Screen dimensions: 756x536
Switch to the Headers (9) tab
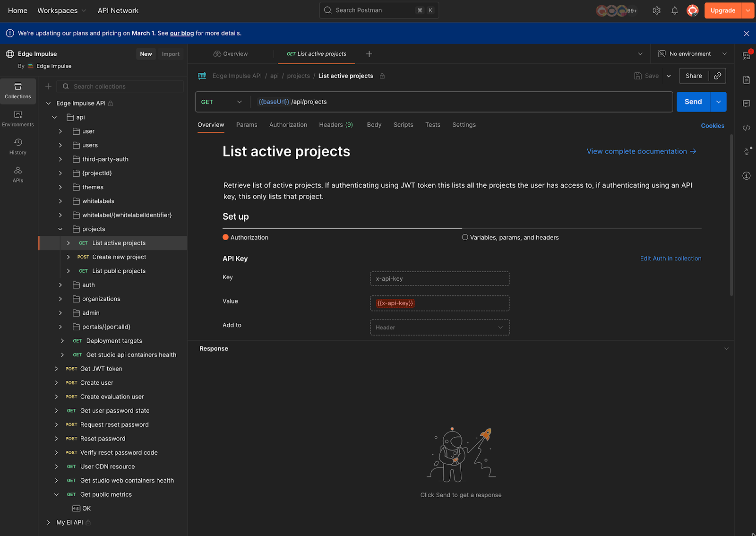(x=335, y=125)
